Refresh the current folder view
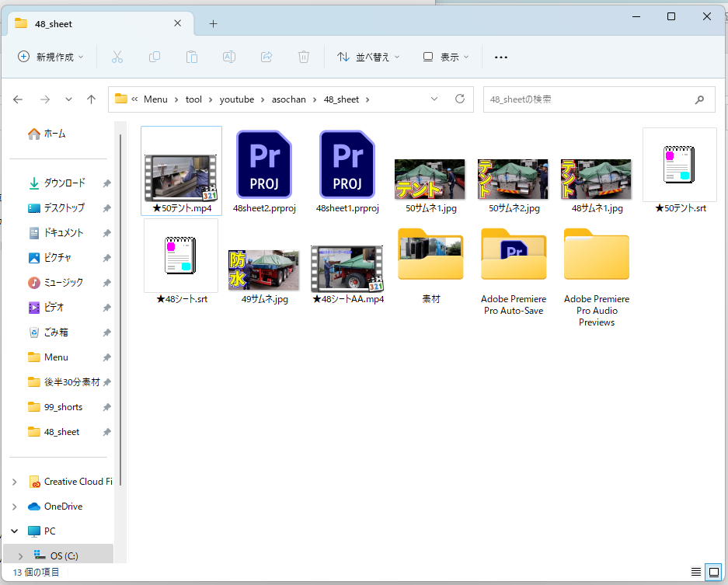The width and height of the screenshot is (728, 585). click(x=460, y=99)
